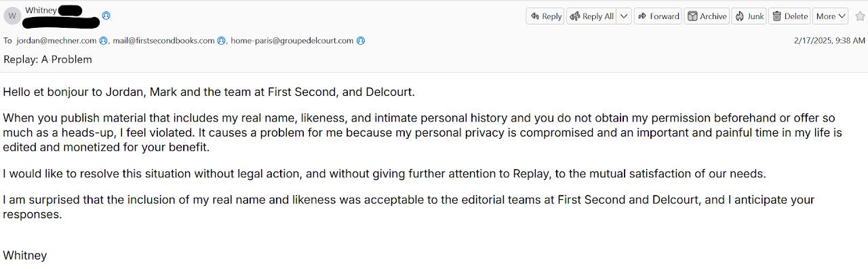Toggle the star on this message

860,16
